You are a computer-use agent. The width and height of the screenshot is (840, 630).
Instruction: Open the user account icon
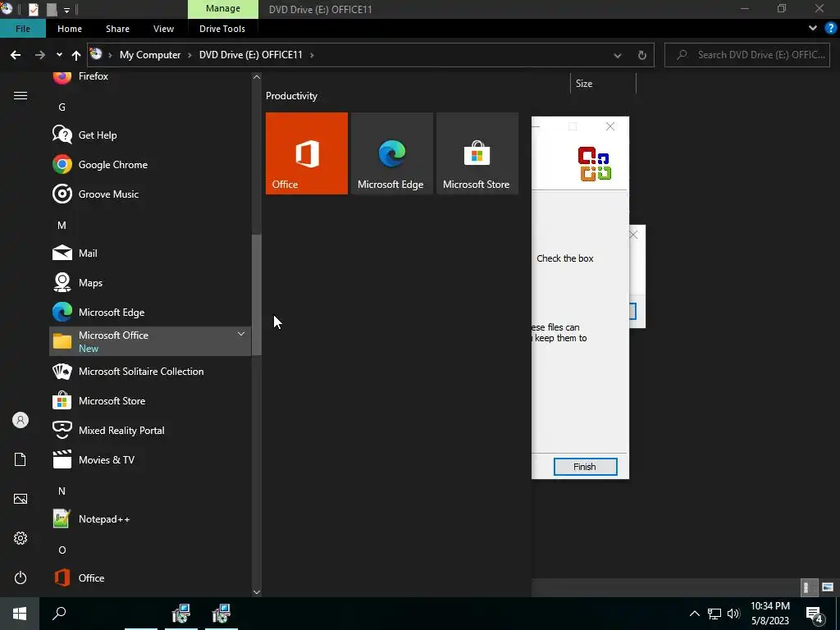coord(21,420)
